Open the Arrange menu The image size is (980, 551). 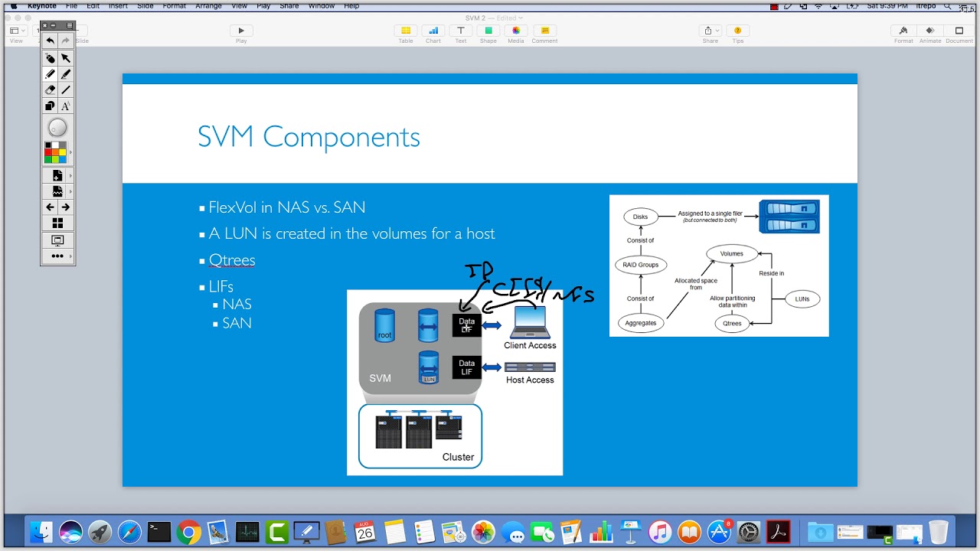[207, 5]
